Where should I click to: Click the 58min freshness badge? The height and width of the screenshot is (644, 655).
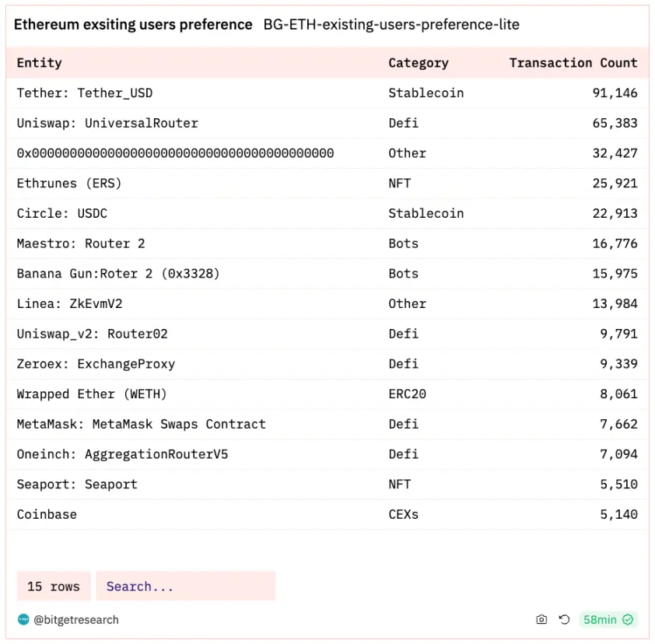[600, 620]
